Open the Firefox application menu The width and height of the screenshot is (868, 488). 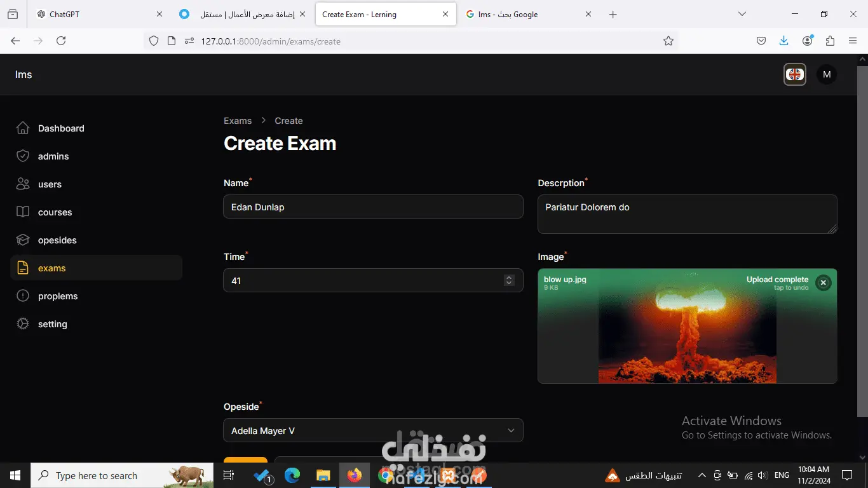(853, 41)
